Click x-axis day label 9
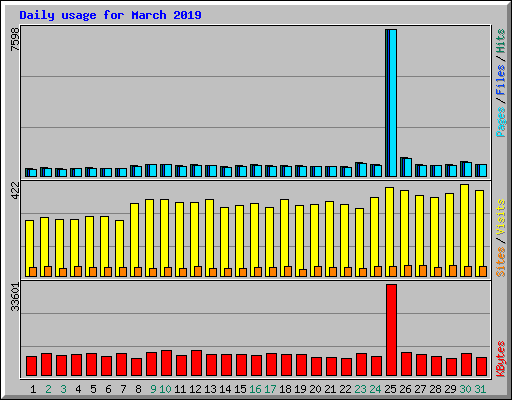This screenshot has height=400, width=512. [153, 389]
